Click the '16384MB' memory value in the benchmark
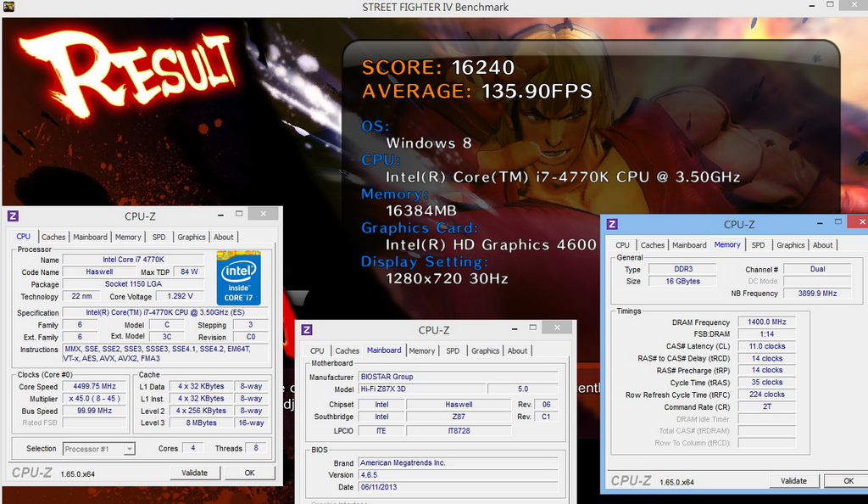 [421, 210]
